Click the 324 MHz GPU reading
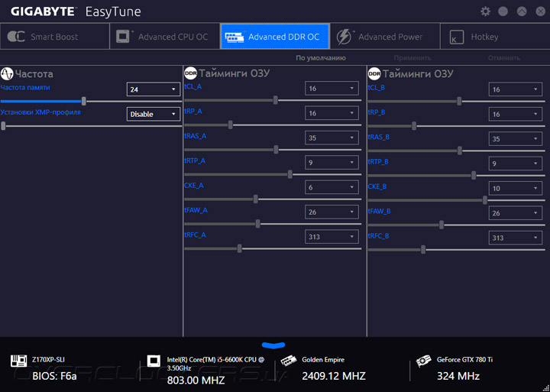The image size is (550, 392). pyautogui.click(x=458, y=377)
